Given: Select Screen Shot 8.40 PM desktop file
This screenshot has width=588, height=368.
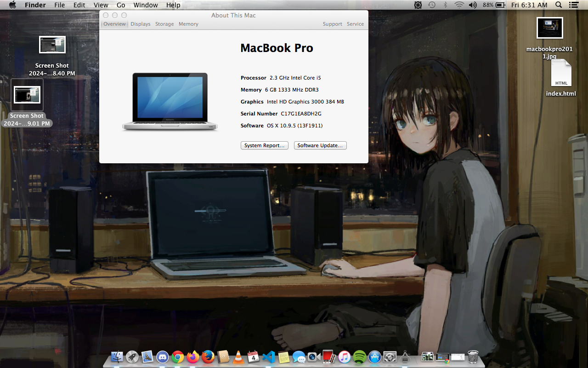Looking at the screenshot, I should [x=52, y=56].
